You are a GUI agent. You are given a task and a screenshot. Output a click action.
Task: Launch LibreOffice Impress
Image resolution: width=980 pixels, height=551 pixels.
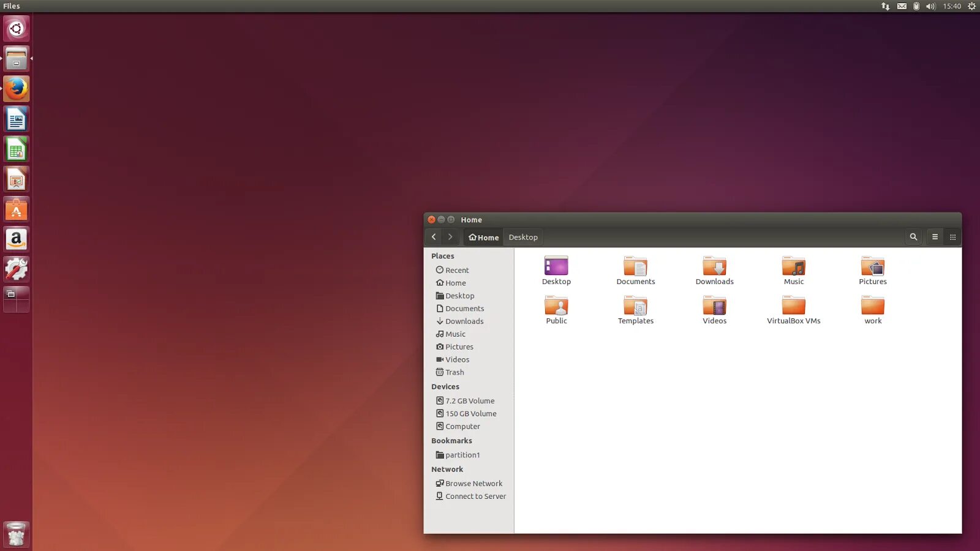point(17,179)
